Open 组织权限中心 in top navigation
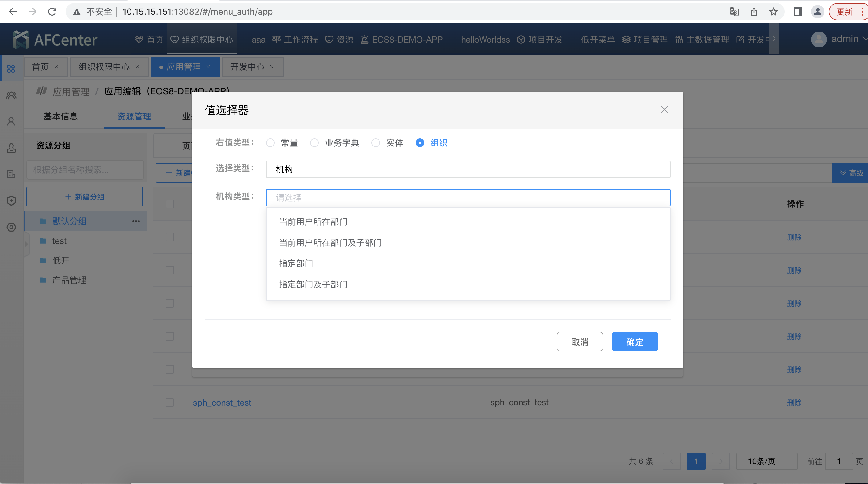The width and height of the screenshot is (868, 484). [x=202, y=40]
